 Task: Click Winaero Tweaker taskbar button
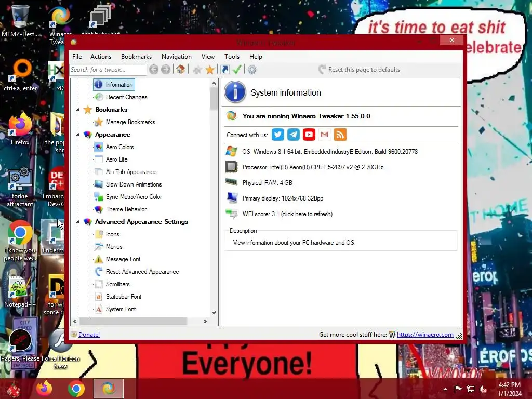point(109,389)
